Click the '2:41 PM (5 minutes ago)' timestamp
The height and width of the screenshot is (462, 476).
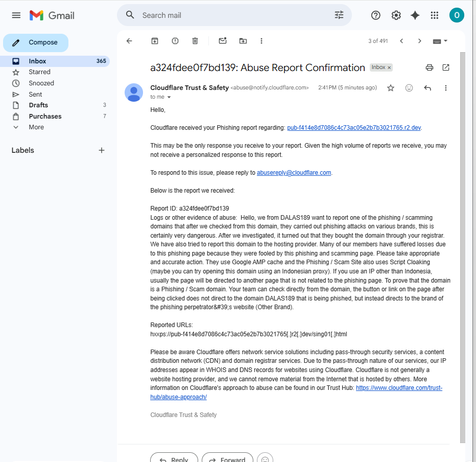coord(347,88)
